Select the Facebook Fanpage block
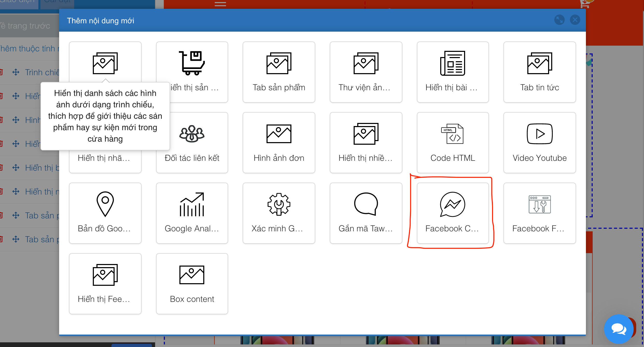The image size is (644, 347). click(x=540, y=213)
